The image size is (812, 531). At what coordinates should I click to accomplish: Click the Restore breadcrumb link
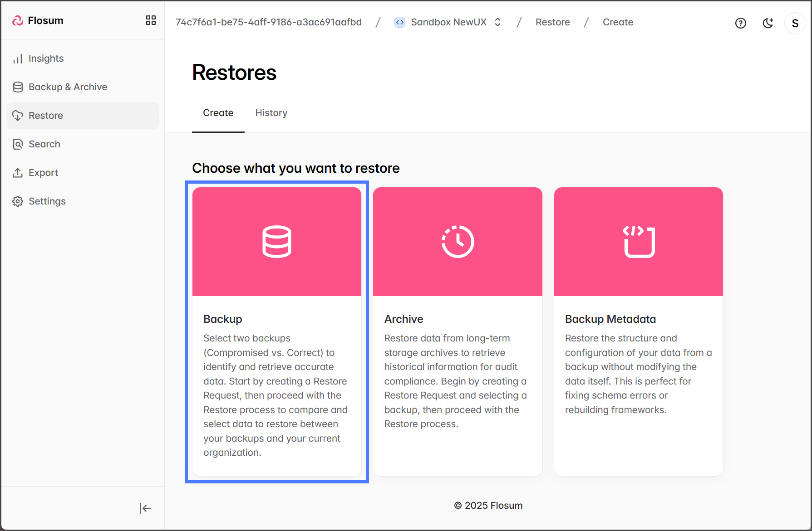pos(552,22)
